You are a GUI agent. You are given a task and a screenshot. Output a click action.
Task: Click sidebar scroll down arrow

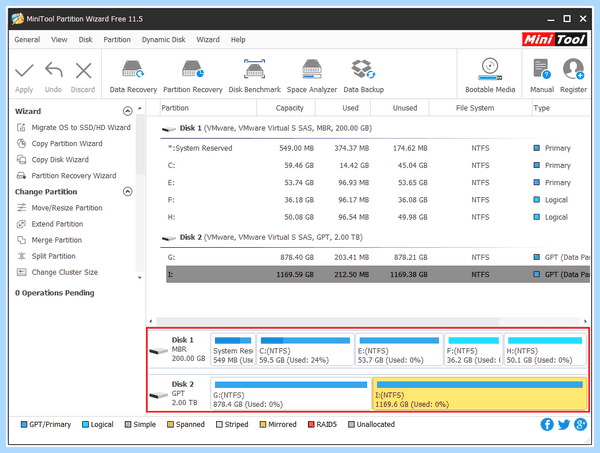pyautogui.click(x=140, y=278)
